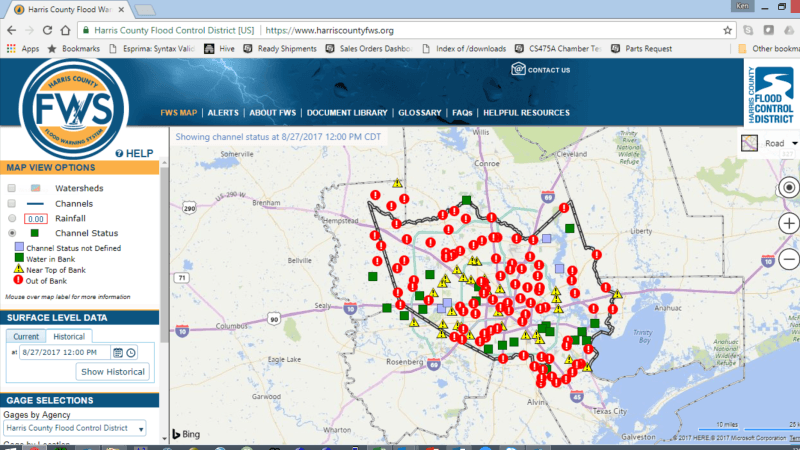Open the HELP link

[x=135, y=153]
